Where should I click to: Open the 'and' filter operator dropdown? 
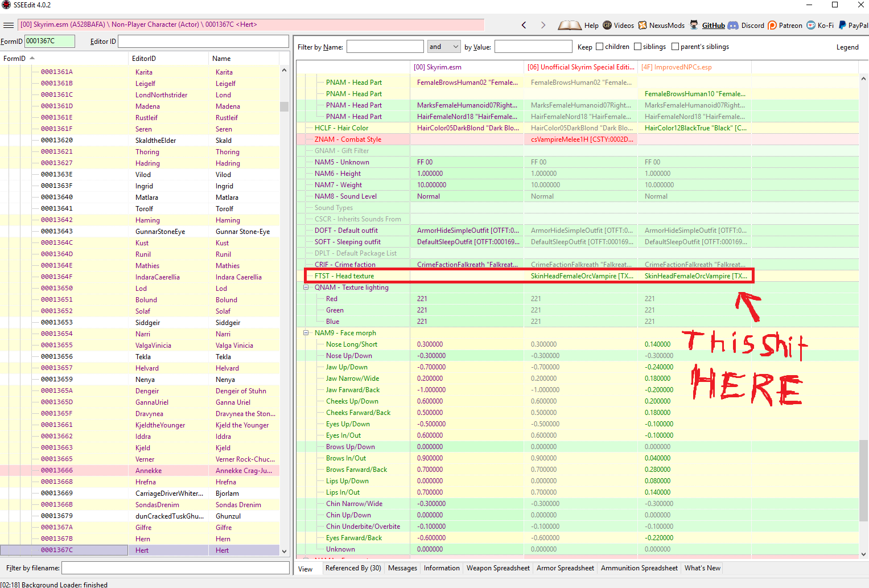pos(444,47)
